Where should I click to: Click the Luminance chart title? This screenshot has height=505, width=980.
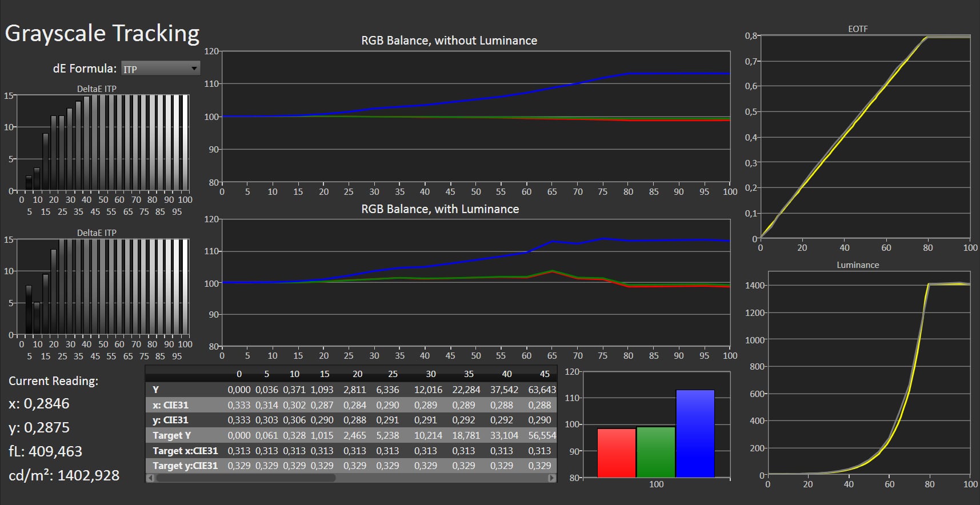(x=858, y=265)
